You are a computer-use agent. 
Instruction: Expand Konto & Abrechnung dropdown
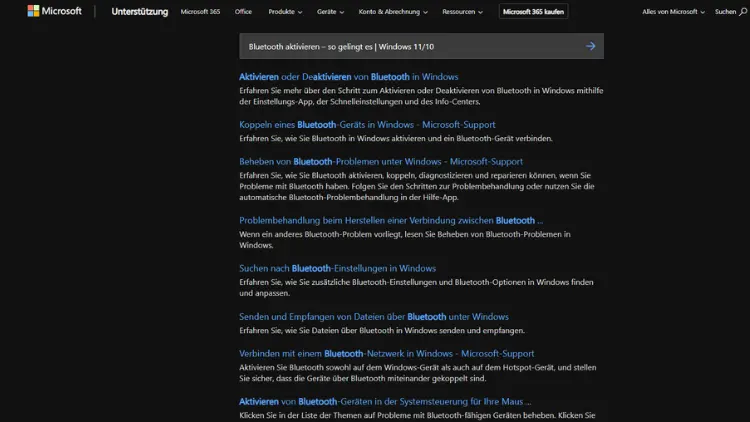[x=393, y=11]
